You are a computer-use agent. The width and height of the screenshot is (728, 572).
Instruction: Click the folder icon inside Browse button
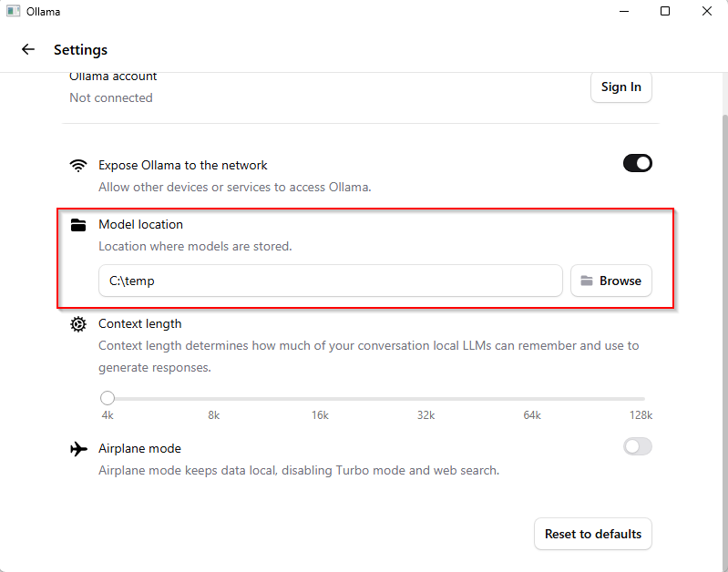tap(587, 281)
